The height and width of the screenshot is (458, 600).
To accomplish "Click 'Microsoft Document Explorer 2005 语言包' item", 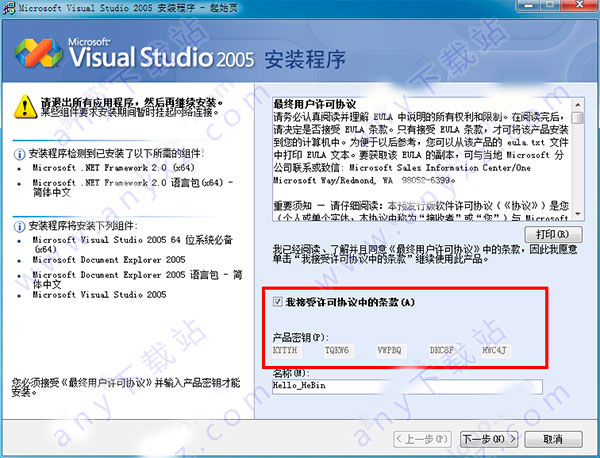I will pyautogui.click(x=137, y=279).
